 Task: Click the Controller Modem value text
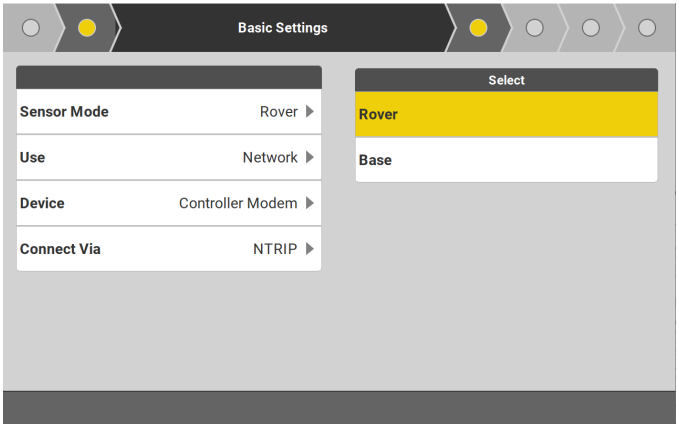238,204
